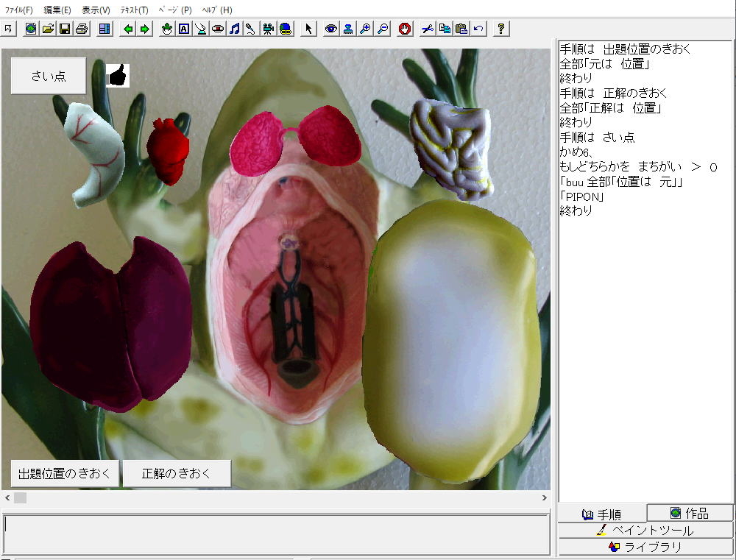Go to previous page with green left arrow
The image size is (736, 560).
click(128, 29)
